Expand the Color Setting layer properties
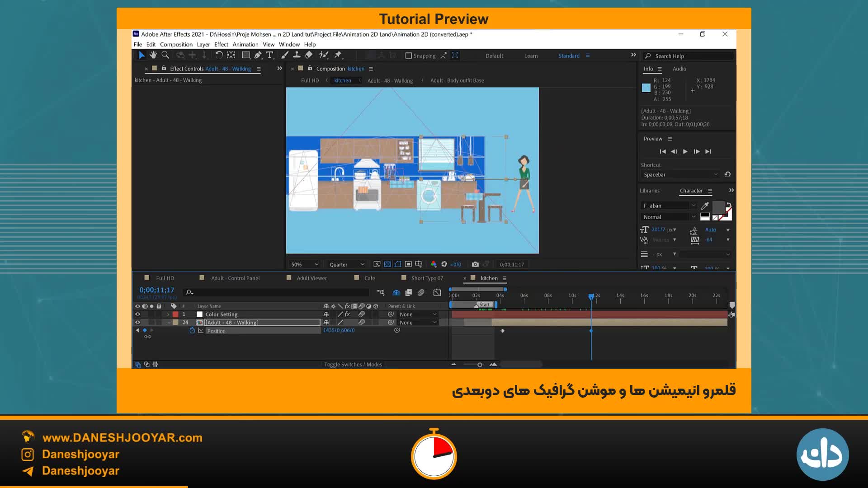Image resolution: width=868 pixels, height=488 pixels. click(x=168, y=314)
